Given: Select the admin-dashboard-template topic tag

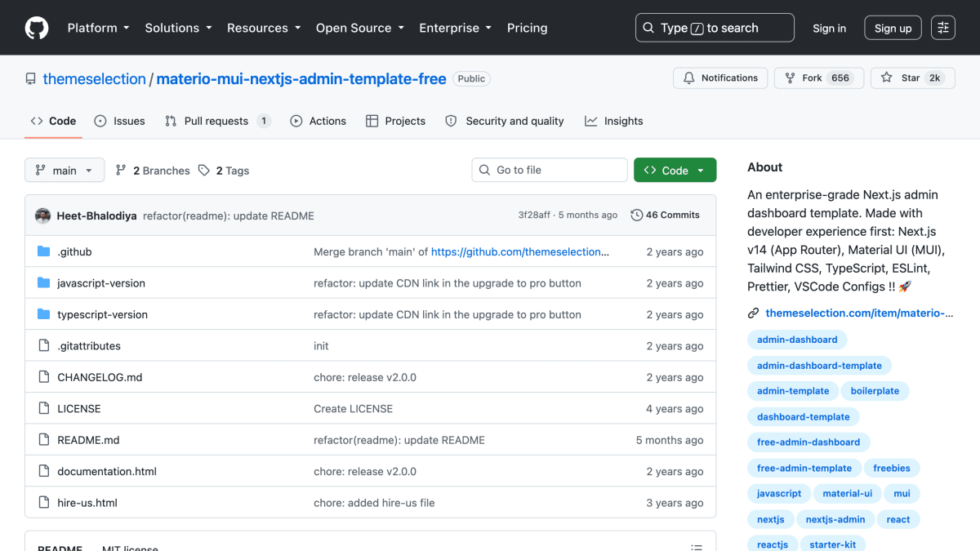Looking at the screenshot, I should coord(819,366).
